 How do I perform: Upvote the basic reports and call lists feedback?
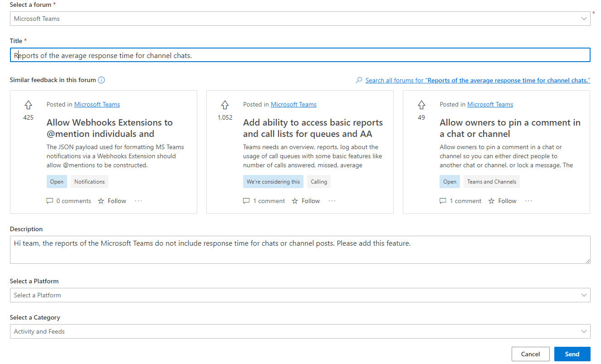(x=225, y=105)
